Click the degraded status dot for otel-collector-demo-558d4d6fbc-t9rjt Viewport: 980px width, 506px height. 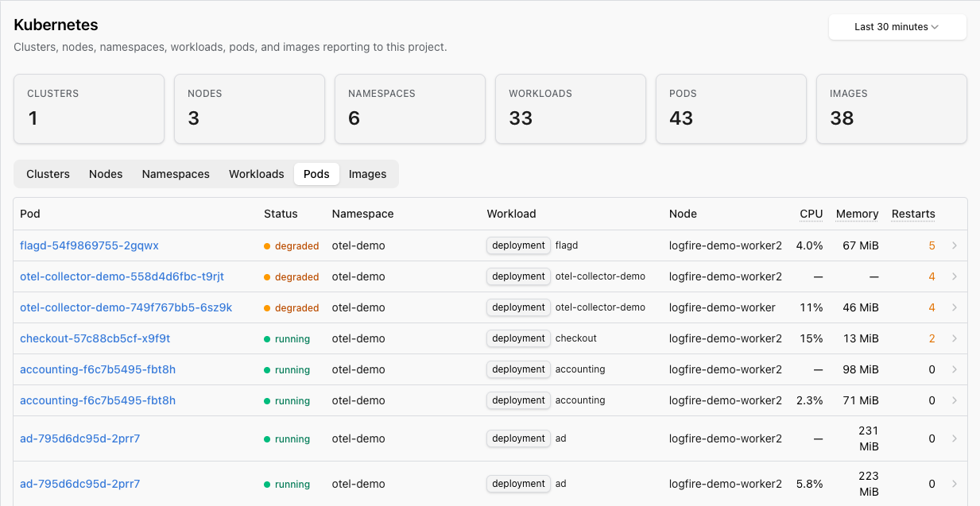(x=268, y=277)
